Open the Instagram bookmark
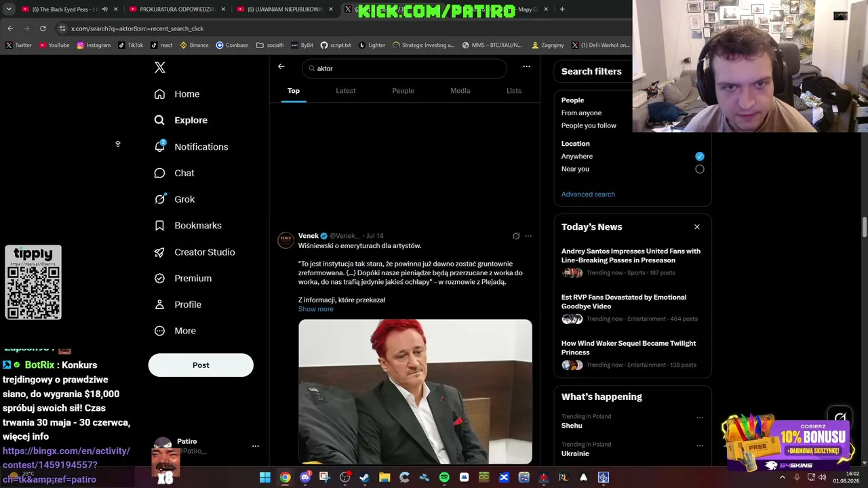 pos(94,45)
